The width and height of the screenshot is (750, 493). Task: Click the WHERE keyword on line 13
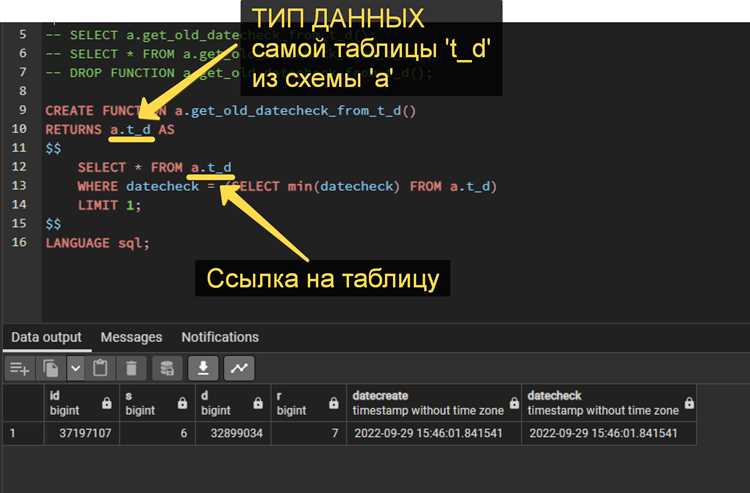click(x=98, y=186)
